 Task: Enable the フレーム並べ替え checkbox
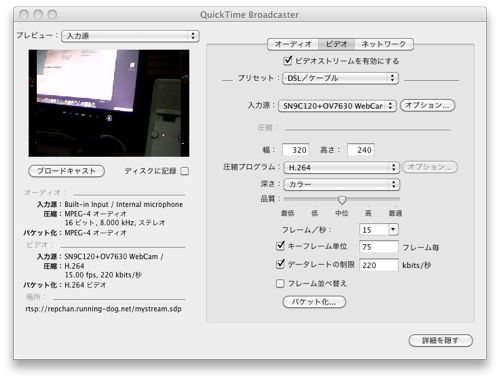[280, 283]
